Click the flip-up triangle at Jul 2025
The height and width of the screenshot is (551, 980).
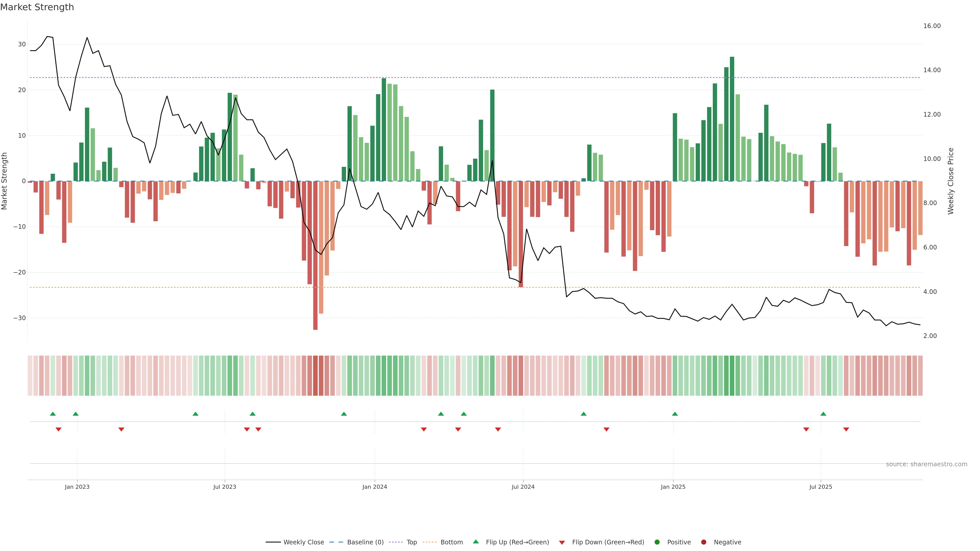823,414
